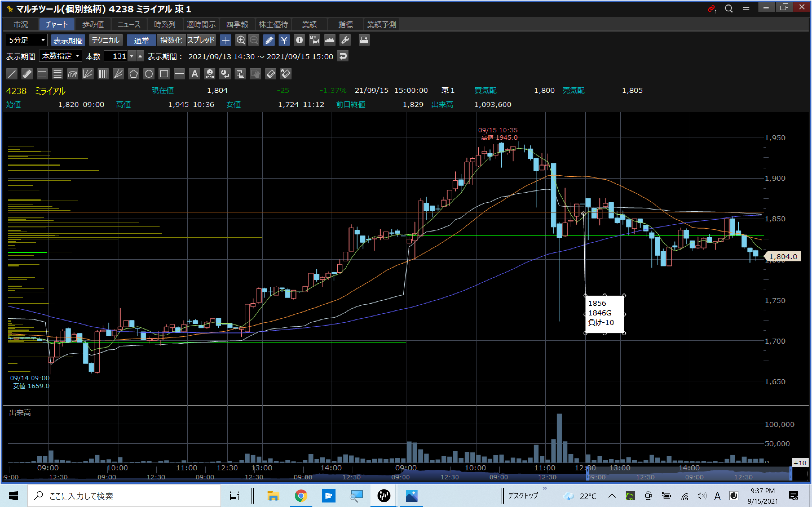The image size is (812, 507).
Task: Select the pentagon shape drawing tool
Action: 134,74
